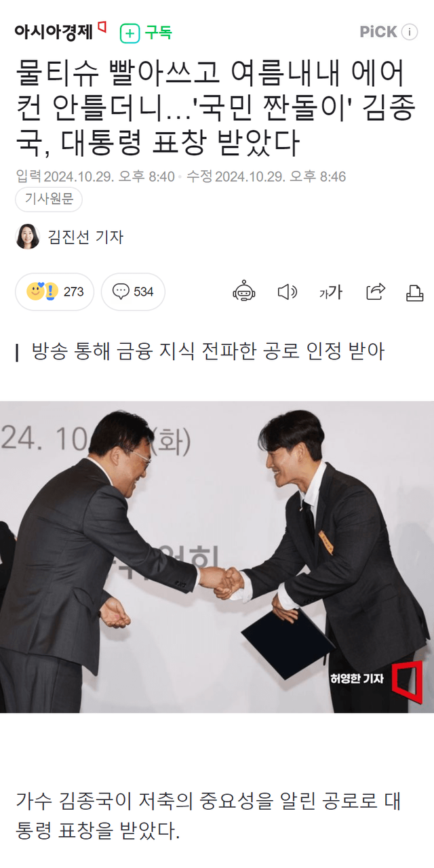Tap the green plus 구독 subscribe button
This screenshot has height=868, width=434.
(146, 33)
